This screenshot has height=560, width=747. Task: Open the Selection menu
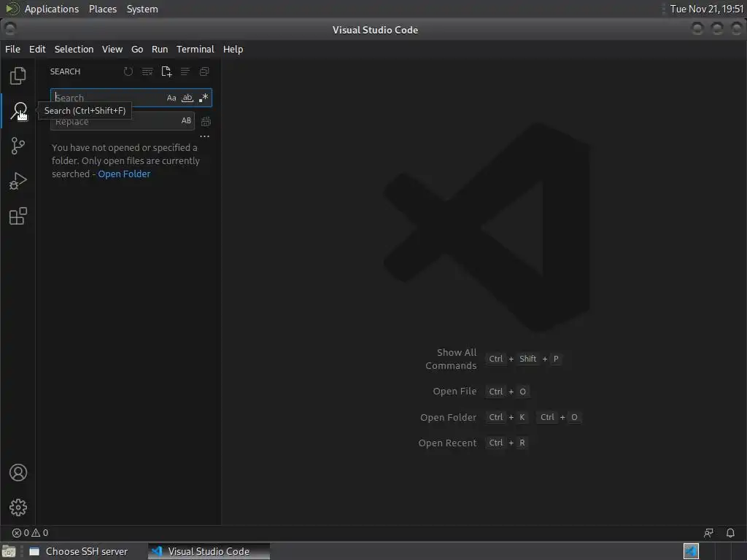[74, 49]
